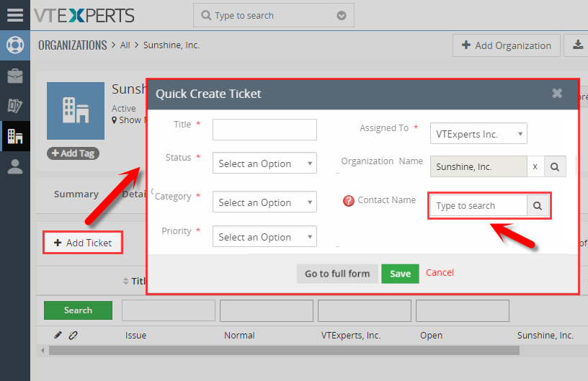Close the Quick Create Ticket dialog

click(x=557, y=94)
